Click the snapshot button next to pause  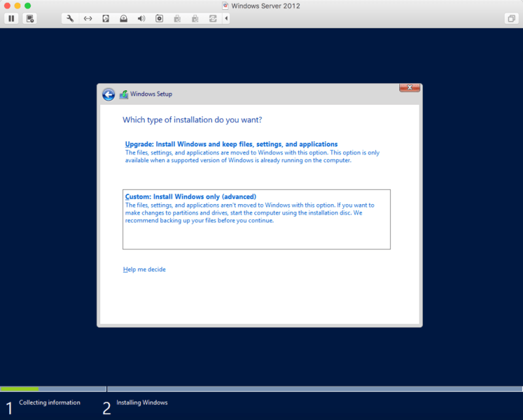[x=29, y=18]
